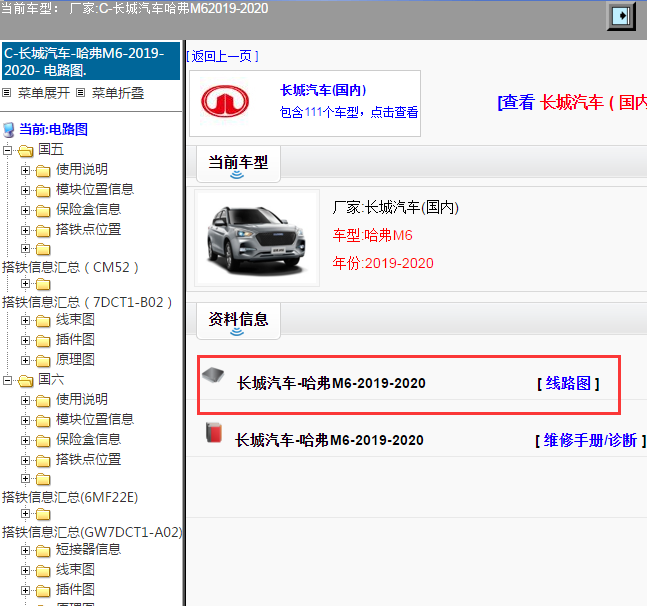
Task: Open the 线路图 link
Action: coord(568,383)
